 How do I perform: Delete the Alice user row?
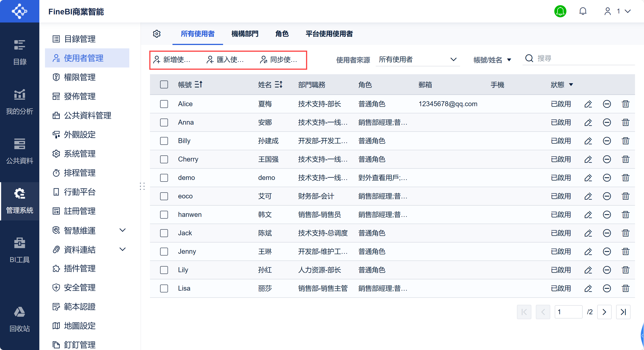626,104
